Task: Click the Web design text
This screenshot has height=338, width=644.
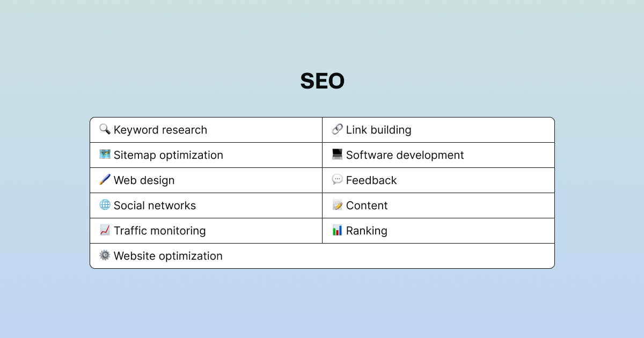Action: (144, 180)
